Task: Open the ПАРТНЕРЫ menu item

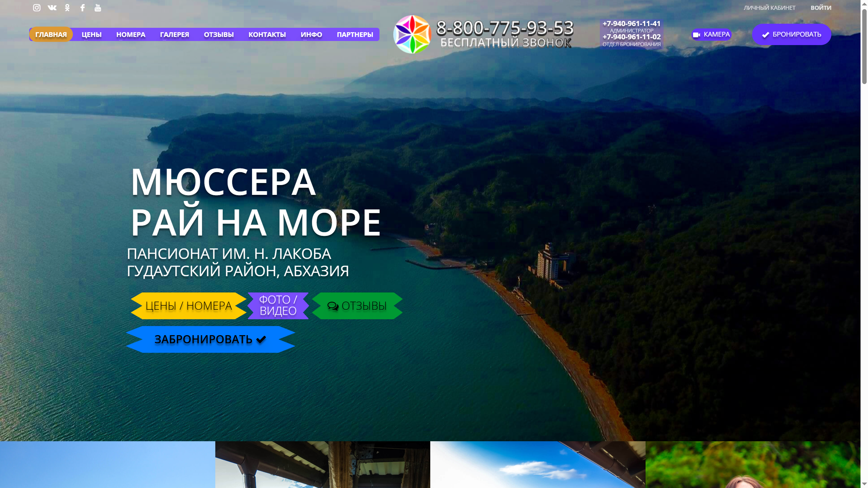Action: coord(355,34)
